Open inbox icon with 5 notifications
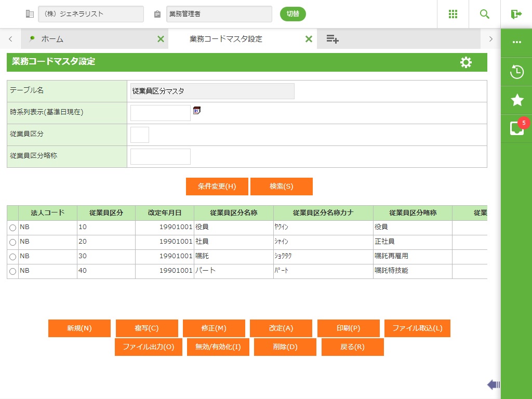This screenshot has height=399, width=532. [516, 128]
